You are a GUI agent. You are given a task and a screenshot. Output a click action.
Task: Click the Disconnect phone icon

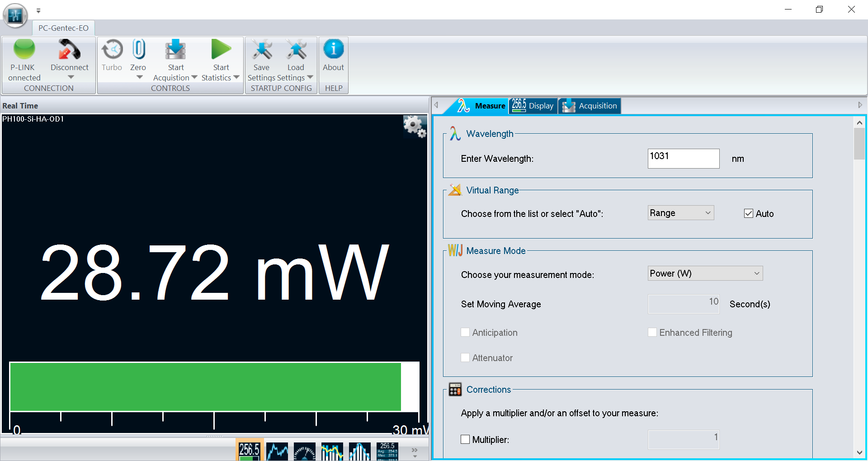click(x=69, y=50)
